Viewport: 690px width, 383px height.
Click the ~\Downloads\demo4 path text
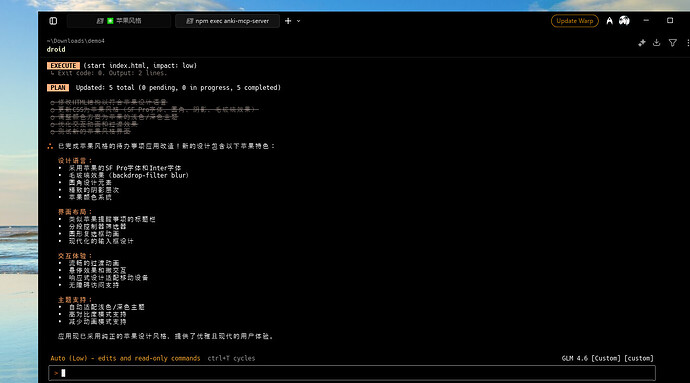tap(76, 41)
